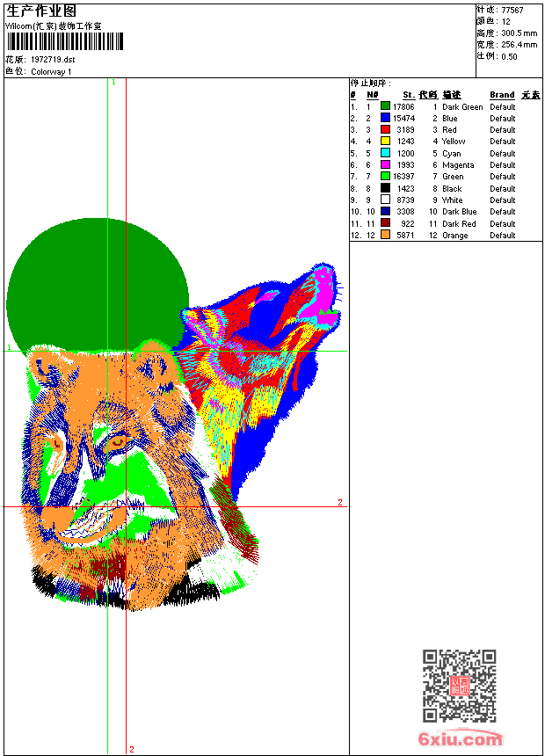545x756 pixels.
Task: Click the file name 1972719.dst
Action: (x=53, y=60)
